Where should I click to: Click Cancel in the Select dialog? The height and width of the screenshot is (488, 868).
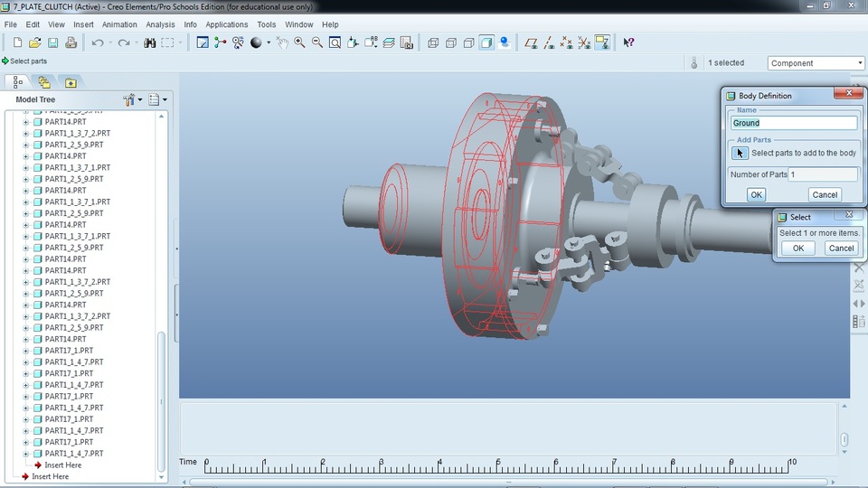tap(841, 248)
